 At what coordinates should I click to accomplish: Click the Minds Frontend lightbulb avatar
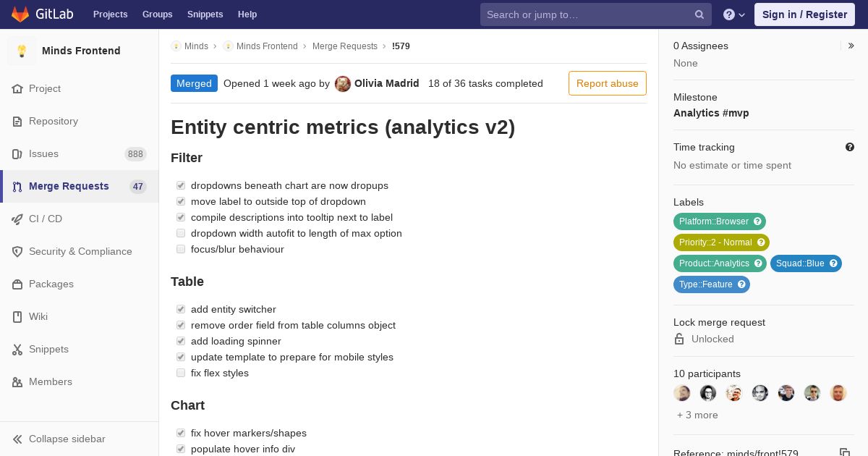(22, 51)
